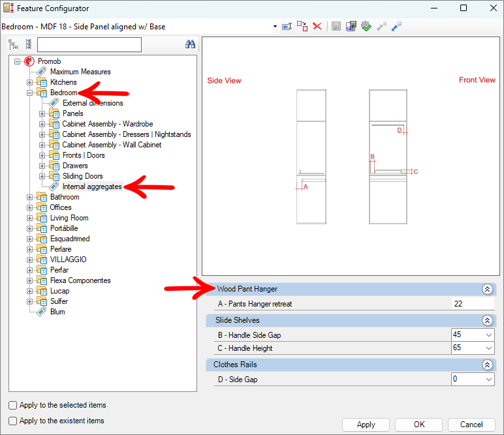Check Apply to the selected items

point(13,405)
